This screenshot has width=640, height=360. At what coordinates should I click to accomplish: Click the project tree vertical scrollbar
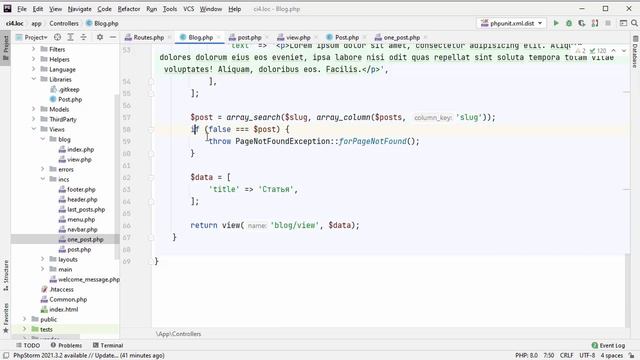(x=117, y=176)
